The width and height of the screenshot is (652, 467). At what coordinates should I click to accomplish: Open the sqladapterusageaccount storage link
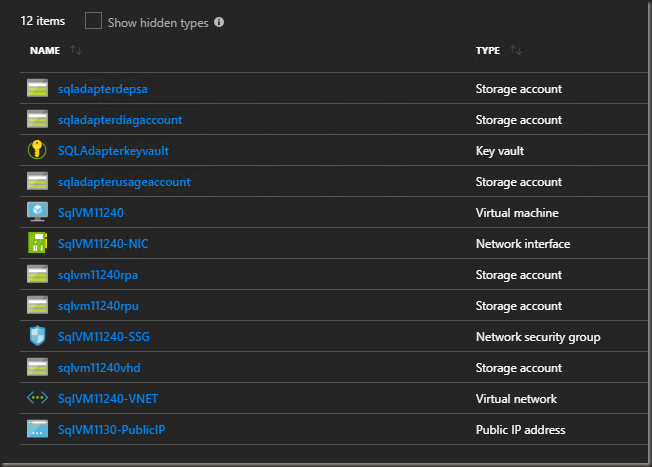[x=124, y=182]
